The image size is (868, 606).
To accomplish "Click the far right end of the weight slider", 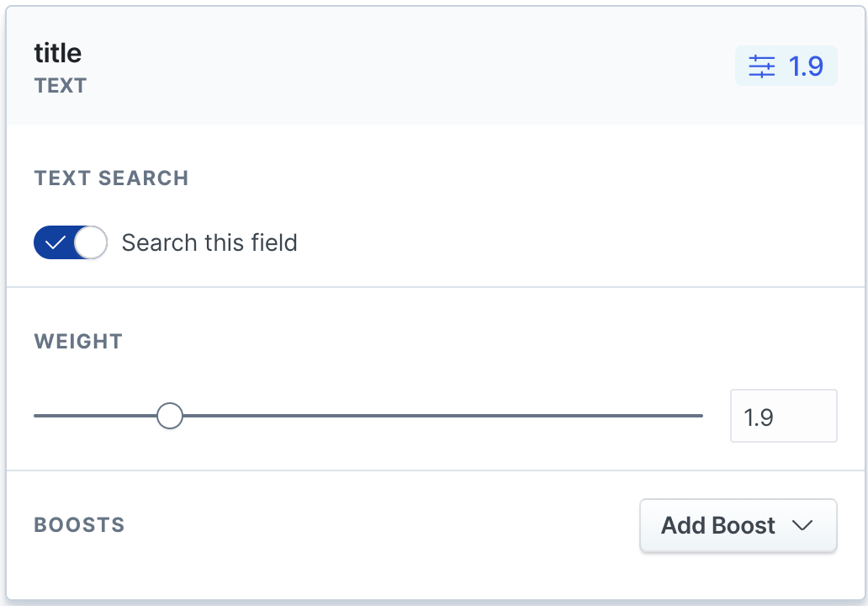I will [x=700, y=416].
